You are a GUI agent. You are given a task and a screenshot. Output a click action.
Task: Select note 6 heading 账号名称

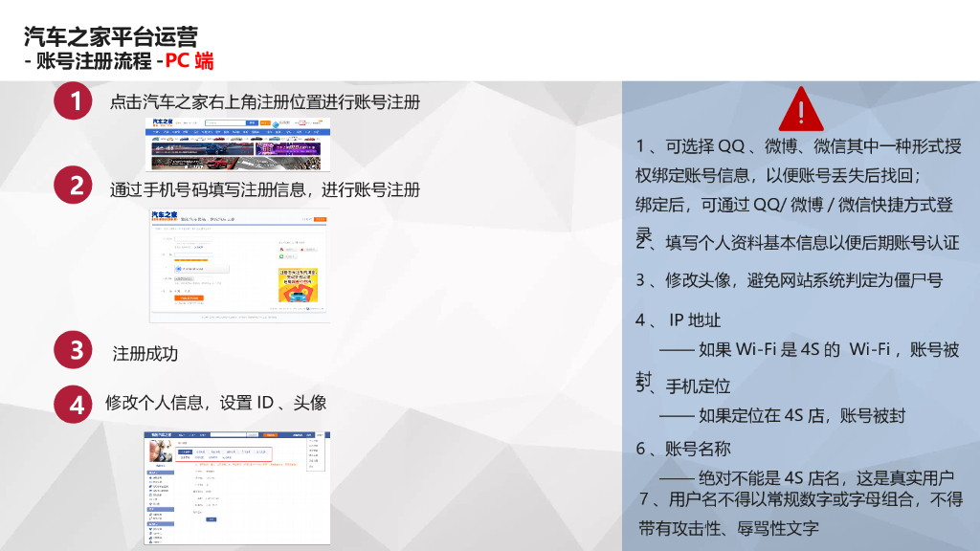tap(698, 450)
